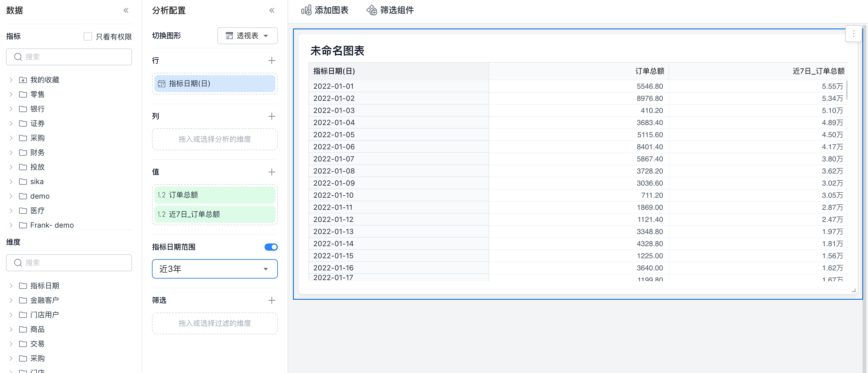The height and width of the screenshot is (373, 868).
Task: Select the 订单总额 value field chip
Action: (x=215, y=195)
